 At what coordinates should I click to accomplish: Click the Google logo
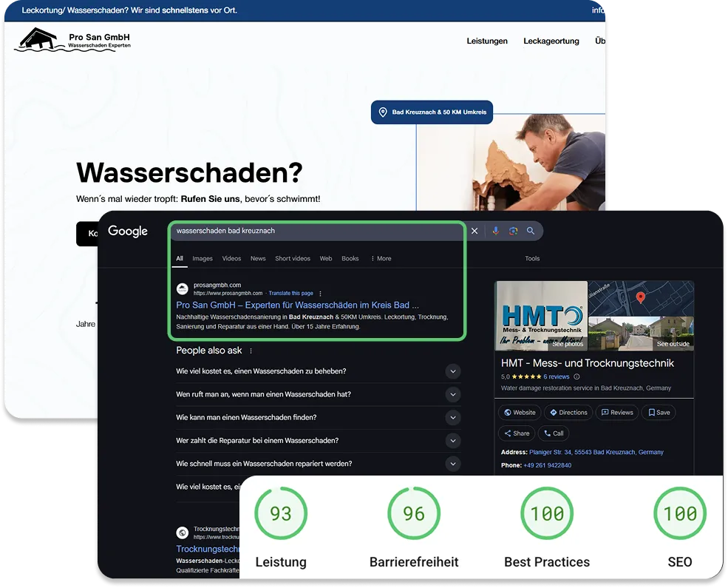tap(127, 231)
